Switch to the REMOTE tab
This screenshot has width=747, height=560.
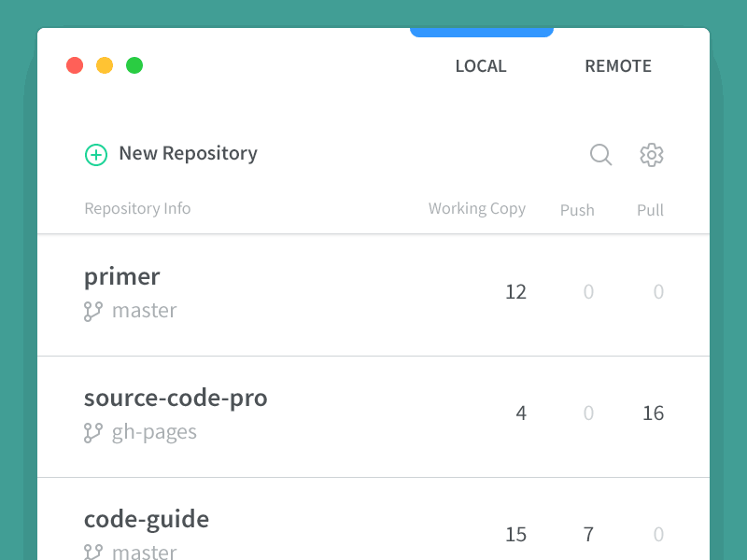coord(618,66)
